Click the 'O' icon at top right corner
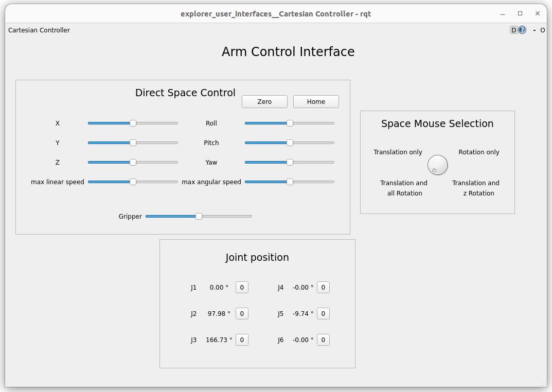Viewport: 552px width, 392px height. coord(542,30)
